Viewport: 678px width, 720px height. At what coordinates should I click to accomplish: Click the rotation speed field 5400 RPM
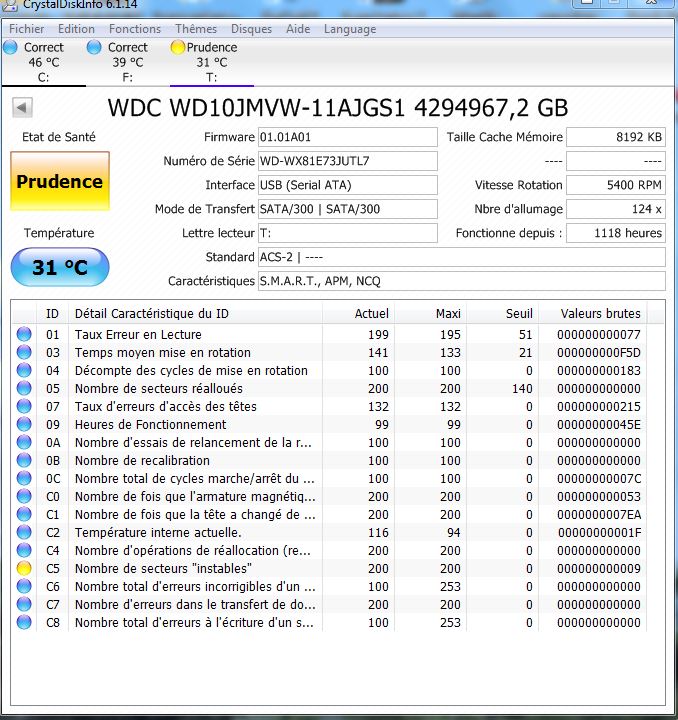click(x=616, y=185)
